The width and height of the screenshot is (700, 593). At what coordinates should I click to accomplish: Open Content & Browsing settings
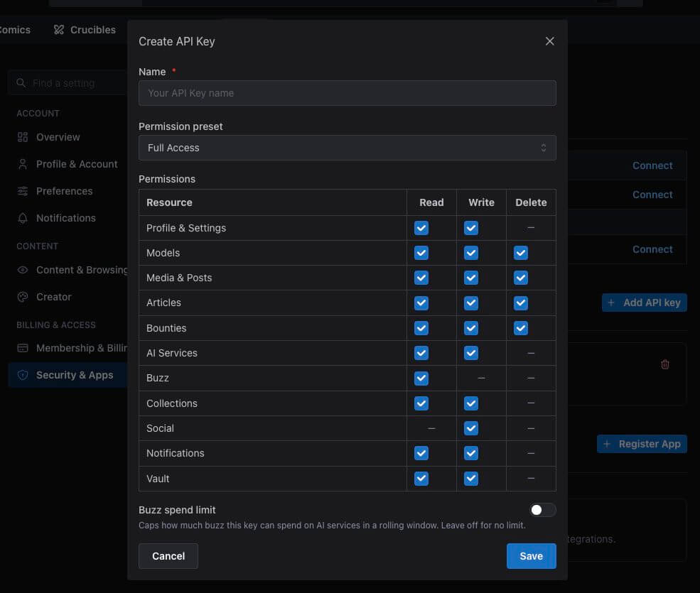[68, 270]
